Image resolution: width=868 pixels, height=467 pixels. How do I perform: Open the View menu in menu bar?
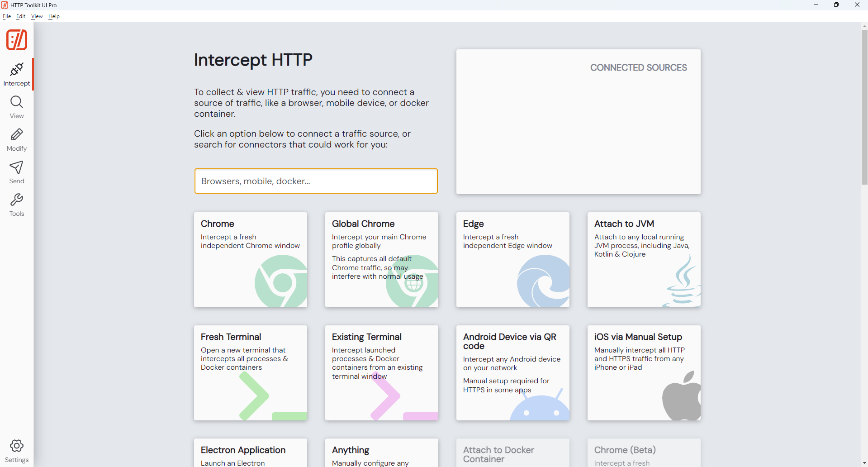pos(37,16)
